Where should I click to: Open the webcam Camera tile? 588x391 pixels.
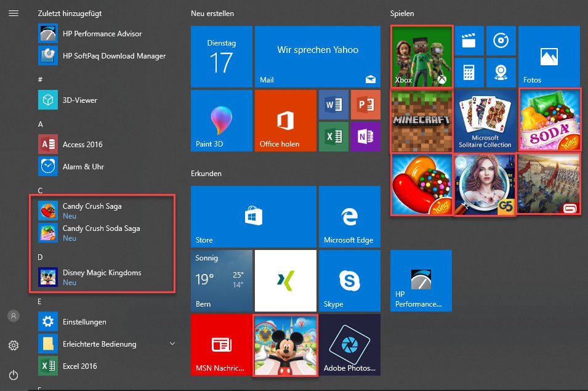[501, 73]
